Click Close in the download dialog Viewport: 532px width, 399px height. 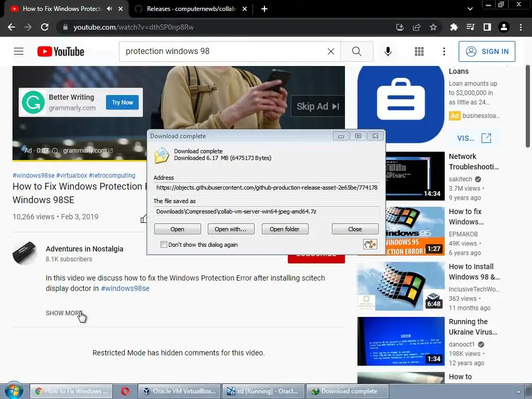355,229
